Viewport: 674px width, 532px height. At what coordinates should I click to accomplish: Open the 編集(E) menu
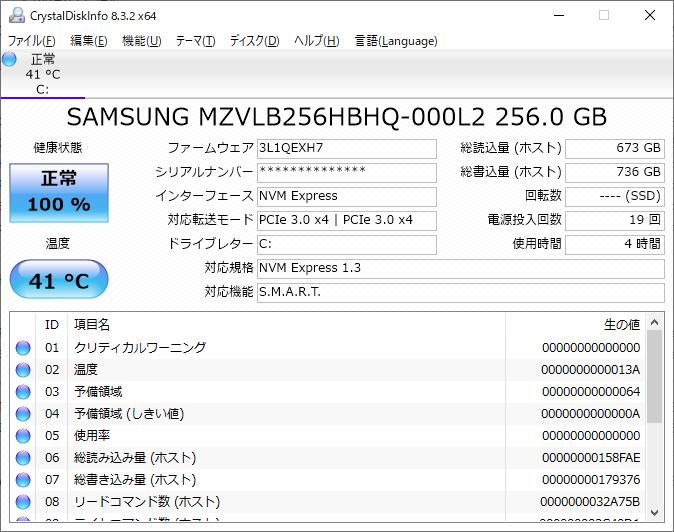coord(89,41)
